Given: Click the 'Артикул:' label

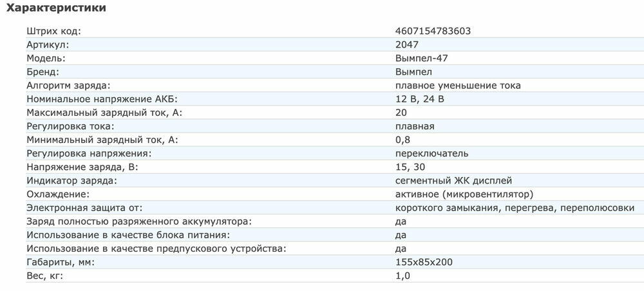Looking at the screenshot, I should point(48,44).
